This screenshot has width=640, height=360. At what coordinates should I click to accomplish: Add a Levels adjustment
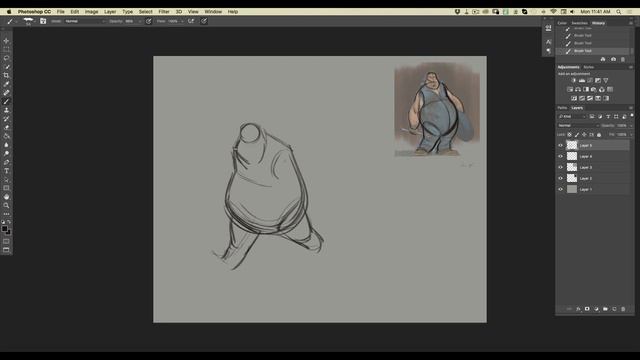point(582,80)
